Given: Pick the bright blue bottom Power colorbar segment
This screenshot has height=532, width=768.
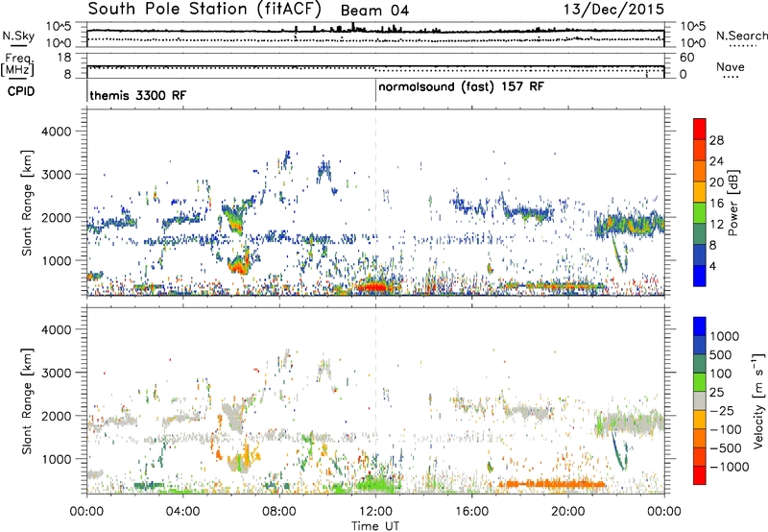Looking at the screenshot, I should coord(700,277).
